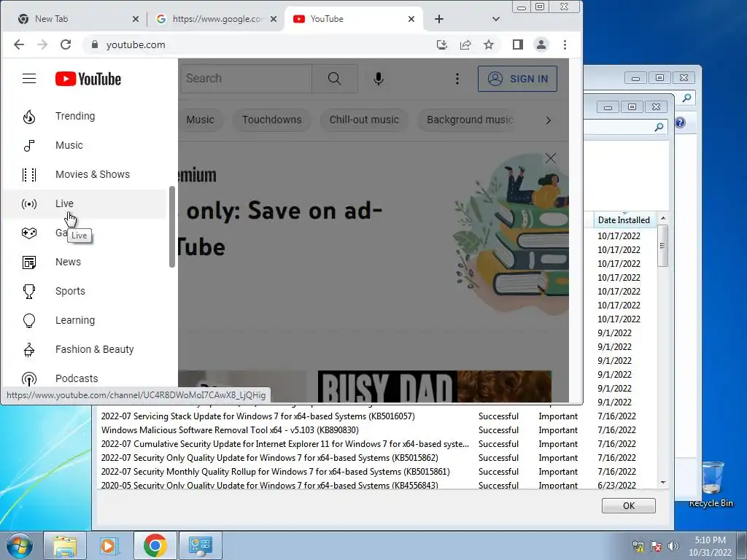747x560 pixels.
Task: Click OK in update history window
Action: (x=628, y=506)
